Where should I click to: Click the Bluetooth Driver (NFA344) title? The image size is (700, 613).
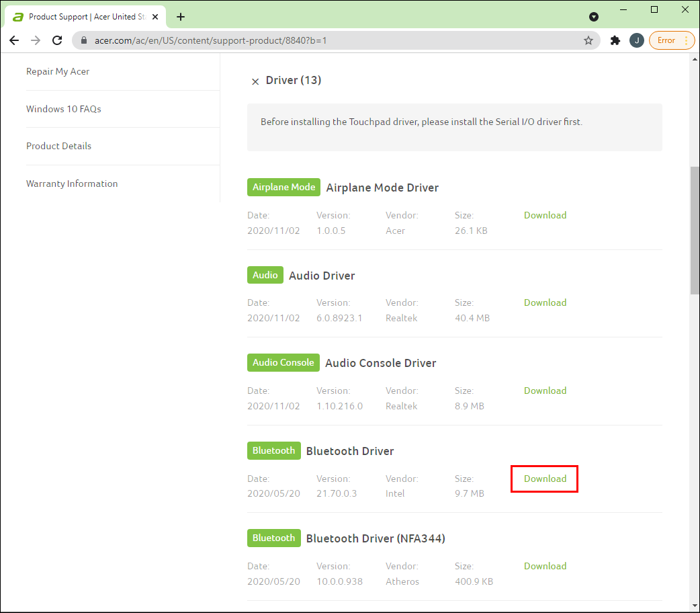pyautogui.click(x=376, y=539)
